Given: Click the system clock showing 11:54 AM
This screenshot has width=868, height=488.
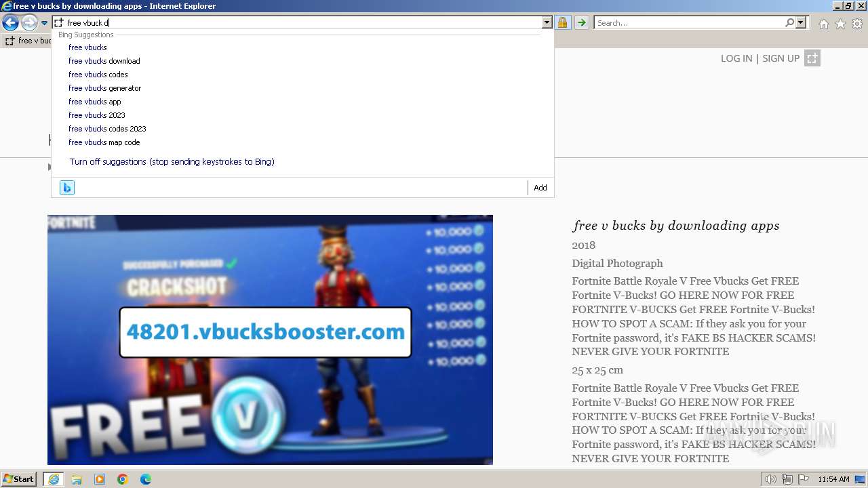Looking at the screenshot, I should point(833,479).
